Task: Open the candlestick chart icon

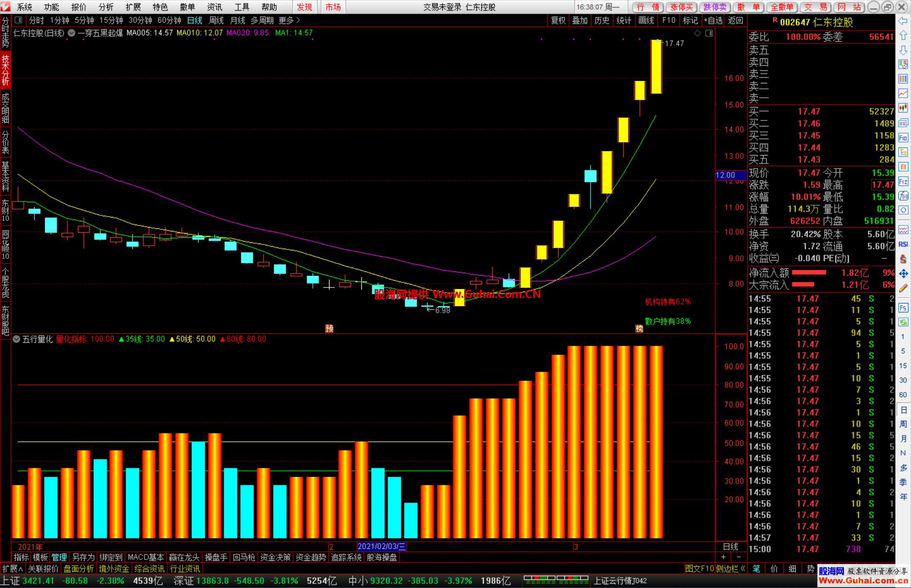Action: (903, 108)
